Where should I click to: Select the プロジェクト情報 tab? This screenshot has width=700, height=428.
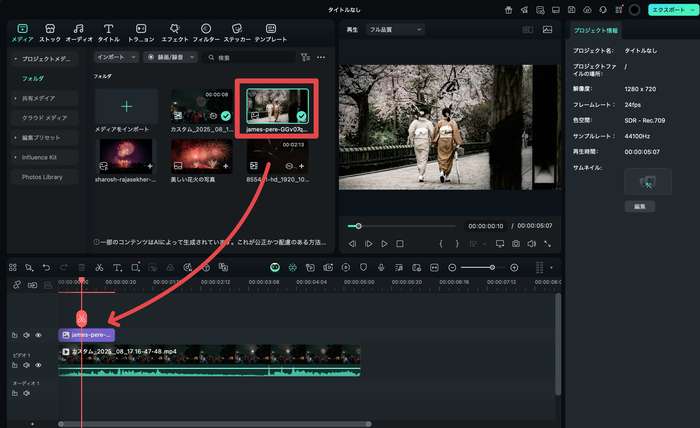point(596,30)
